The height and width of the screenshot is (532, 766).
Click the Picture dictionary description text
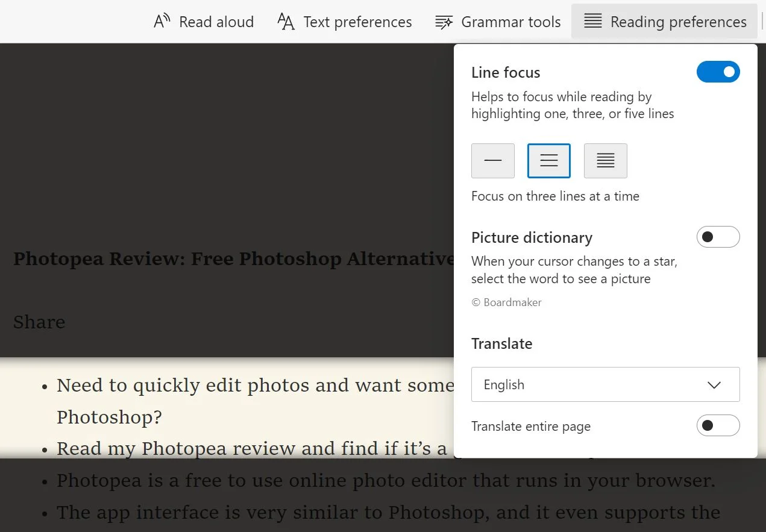[574, 270]
